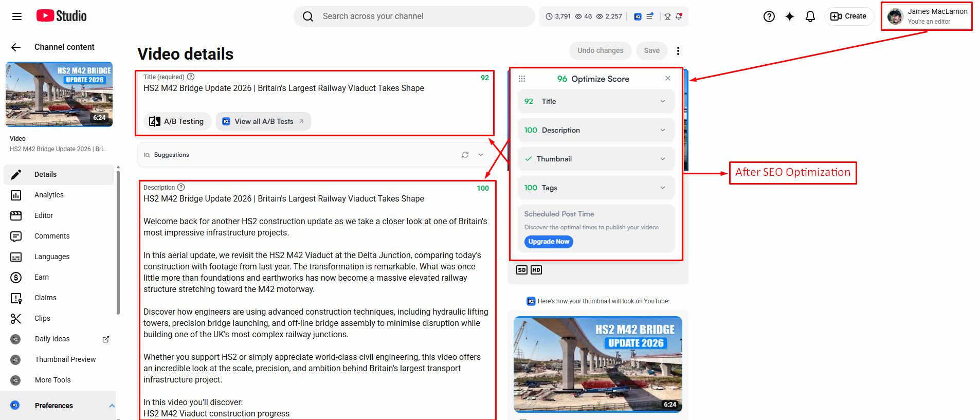The image size is (980, 420).
Task: Open the hamburger navigation menu
Action: click(x=17, y=16)
